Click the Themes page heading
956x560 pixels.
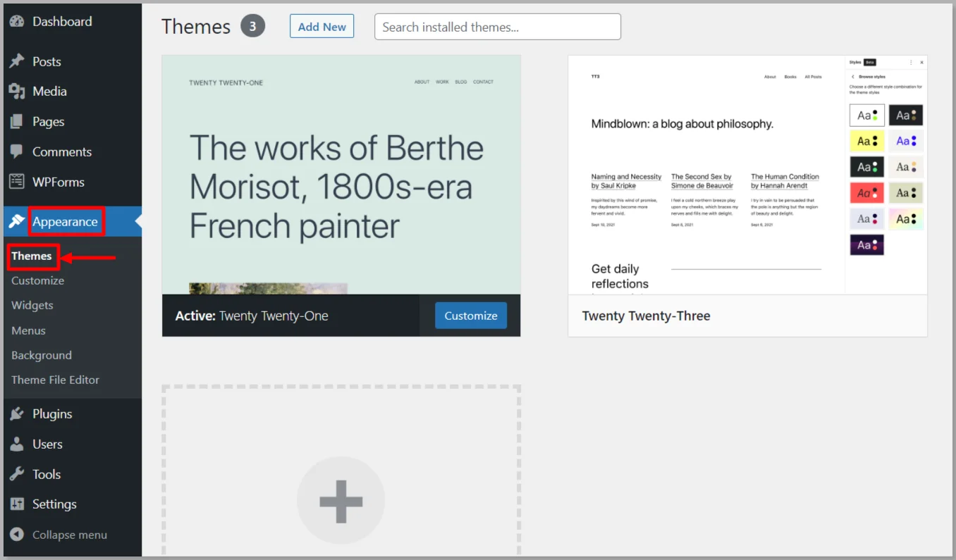coord(196,27)
